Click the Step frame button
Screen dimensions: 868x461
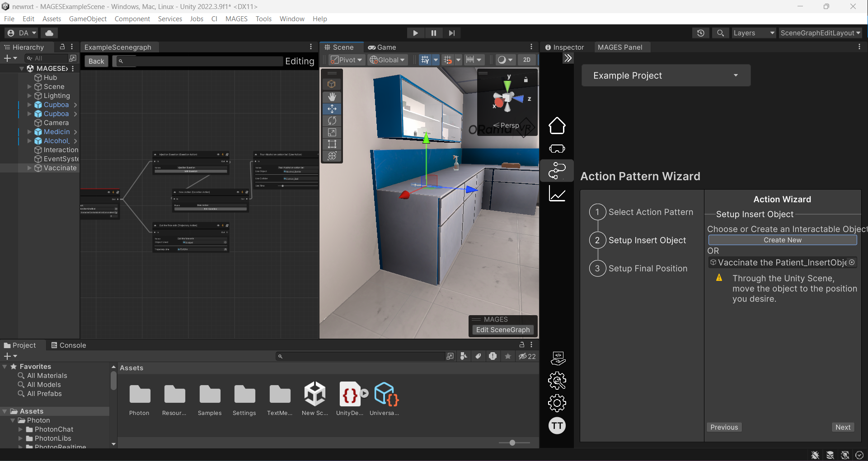click(x=452, y=33)
